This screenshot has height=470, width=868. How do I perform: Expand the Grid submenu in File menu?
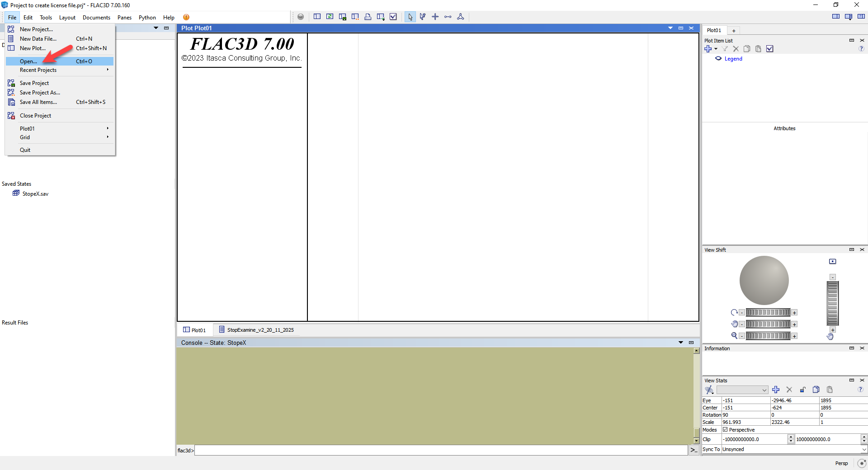point(60,137)
